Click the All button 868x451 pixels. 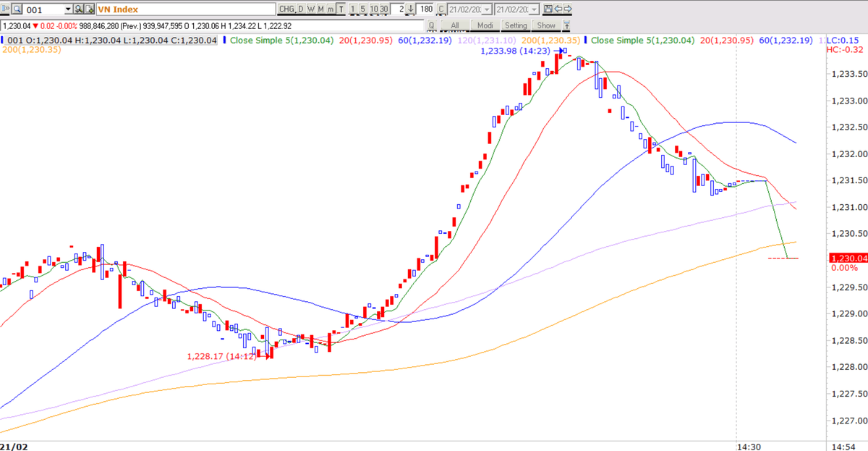(x=454, y=25)
